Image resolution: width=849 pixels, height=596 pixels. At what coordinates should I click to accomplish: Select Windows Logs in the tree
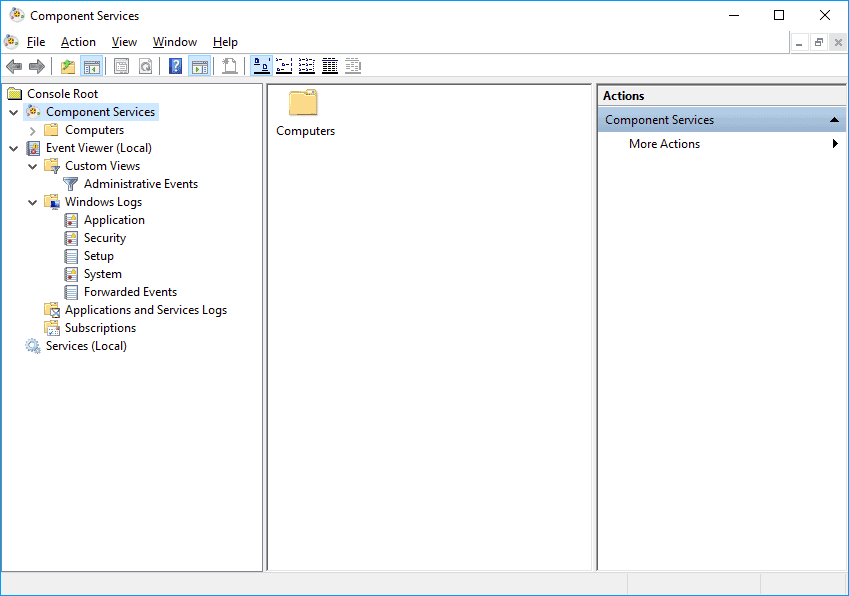click(103, 202)
